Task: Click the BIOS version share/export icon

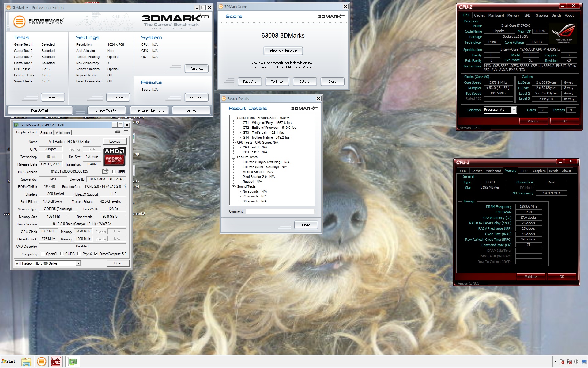Action: pos(105,171)
